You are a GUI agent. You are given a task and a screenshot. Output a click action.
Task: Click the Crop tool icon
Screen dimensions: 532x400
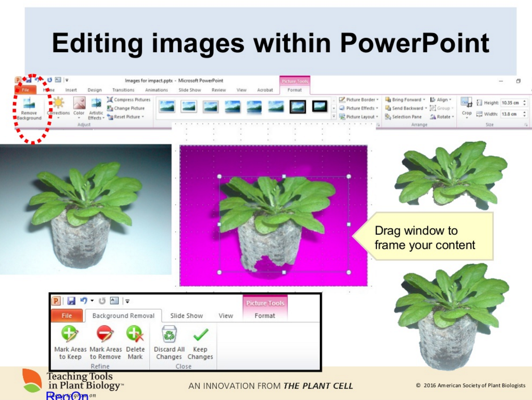(466, 102)
